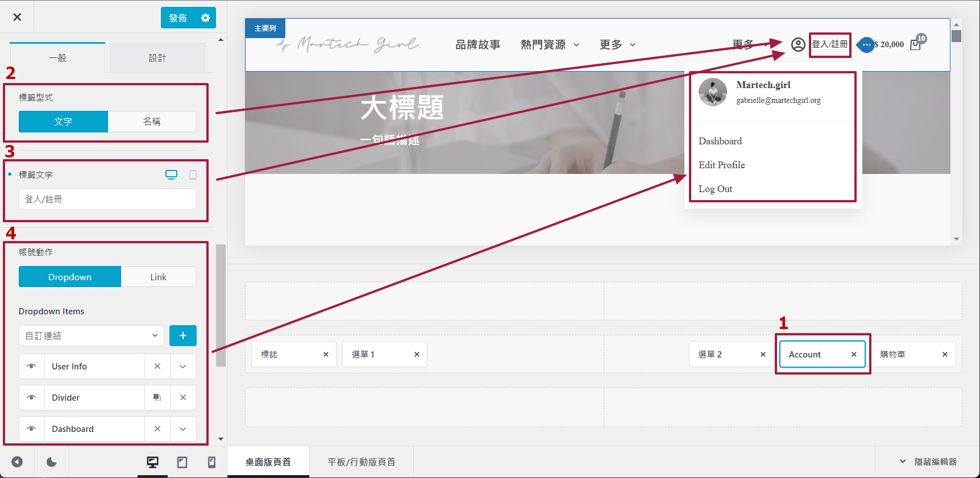Open the shopping cart bag icon
The width and height of the screenshot is (980, 478).
click(x=915, y=45)
